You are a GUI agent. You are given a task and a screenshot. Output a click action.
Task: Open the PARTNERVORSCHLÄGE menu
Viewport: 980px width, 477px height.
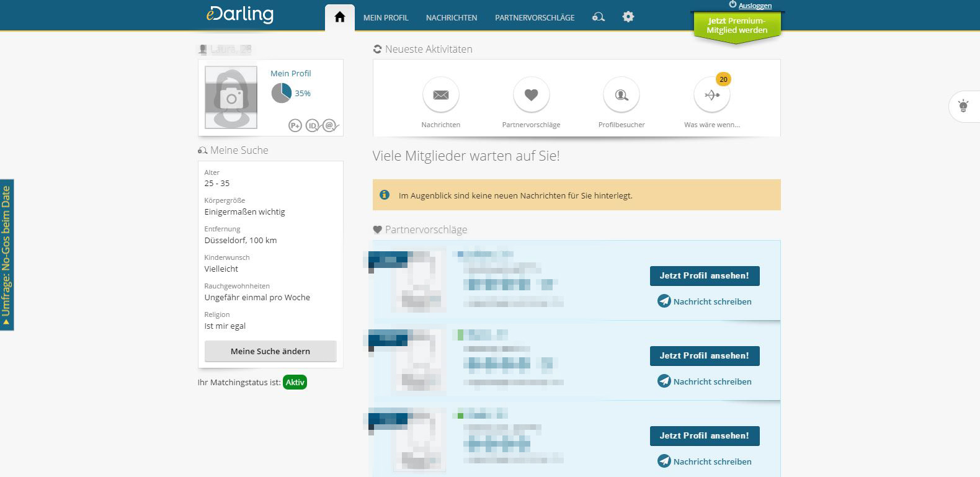point(535,18)
